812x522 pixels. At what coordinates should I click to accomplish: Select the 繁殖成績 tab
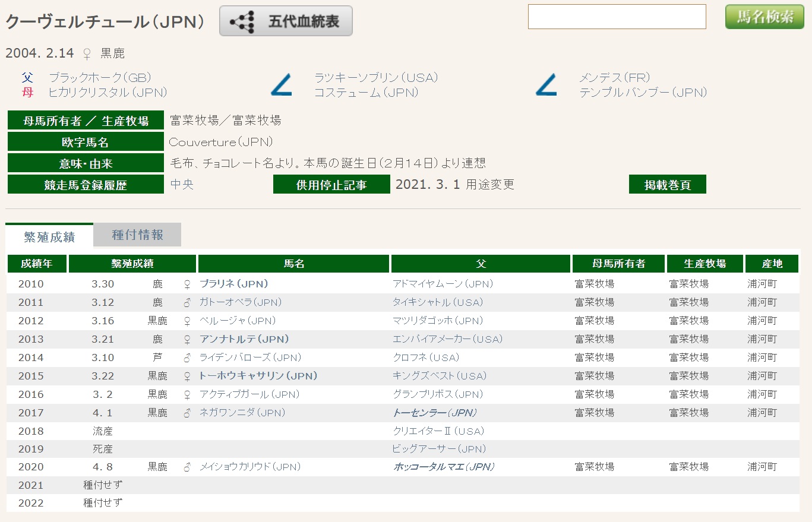click(x=49, y=236)
